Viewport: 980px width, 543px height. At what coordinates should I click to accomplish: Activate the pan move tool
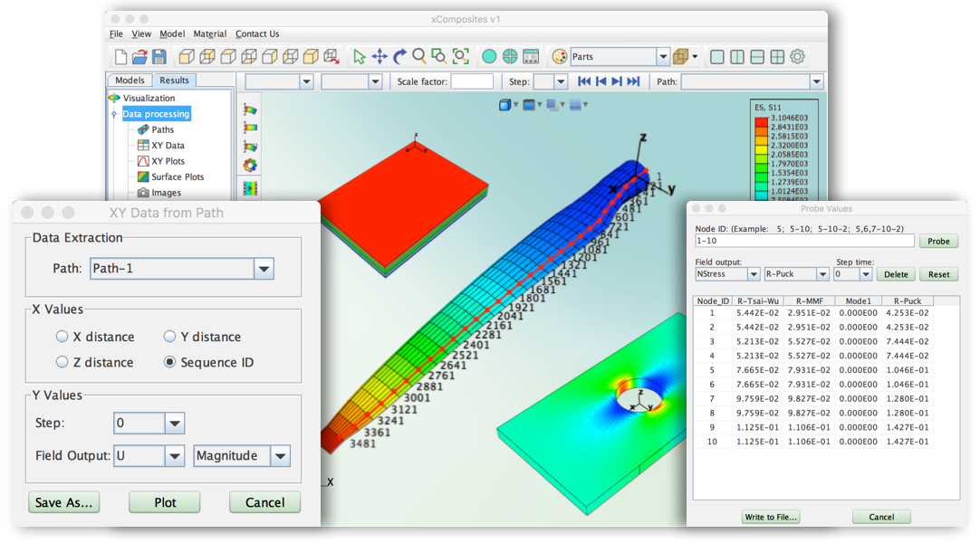tap(380, 56)
